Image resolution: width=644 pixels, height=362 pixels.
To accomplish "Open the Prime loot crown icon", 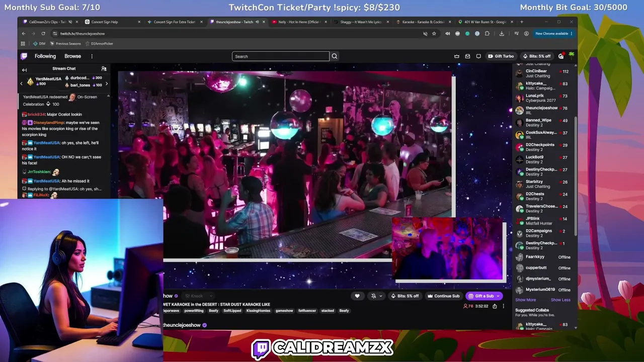I will click(457, 56).
